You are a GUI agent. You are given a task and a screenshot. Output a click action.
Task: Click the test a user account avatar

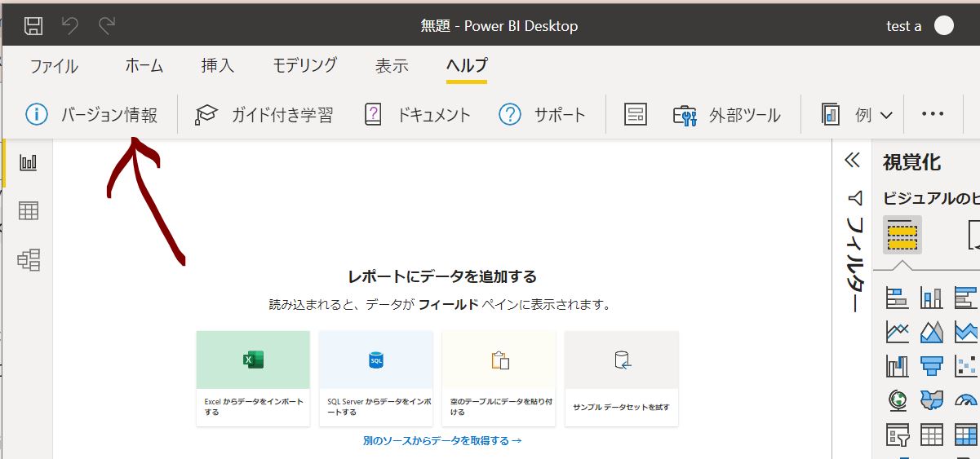pyautogui.click(x=944, y=26)
